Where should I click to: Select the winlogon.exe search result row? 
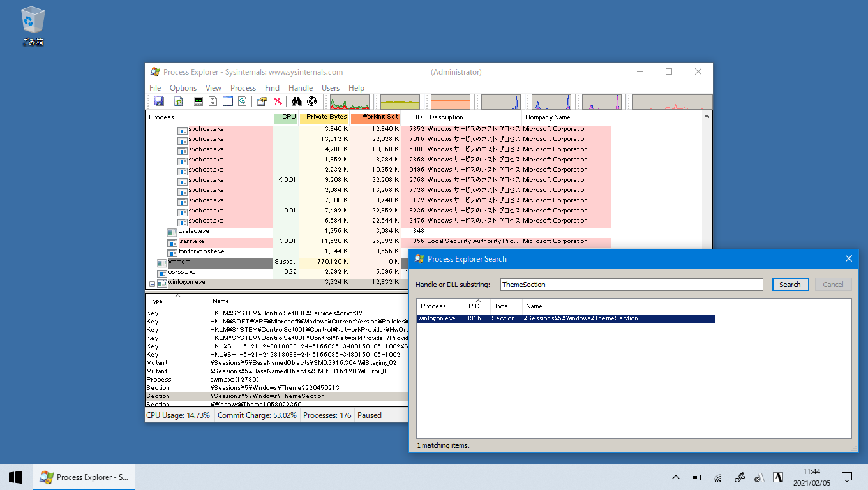pyautogui.click(x=566, y=318)
